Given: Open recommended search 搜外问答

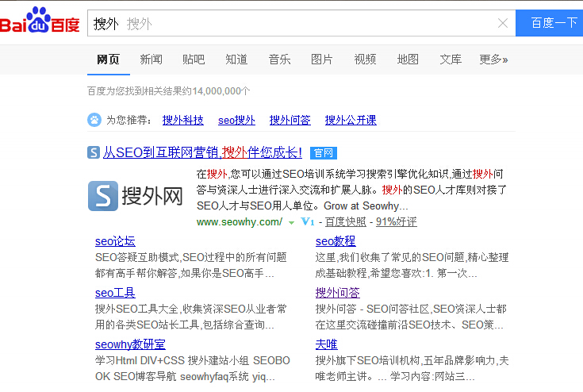Looking at the screenshot, I should coord(290,120).
